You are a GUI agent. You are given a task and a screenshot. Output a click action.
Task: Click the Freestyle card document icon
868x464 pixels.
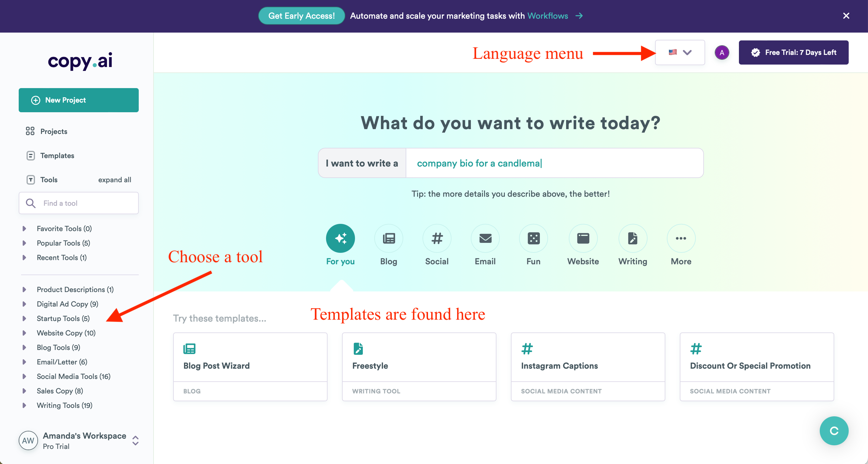tap(358, 348)
